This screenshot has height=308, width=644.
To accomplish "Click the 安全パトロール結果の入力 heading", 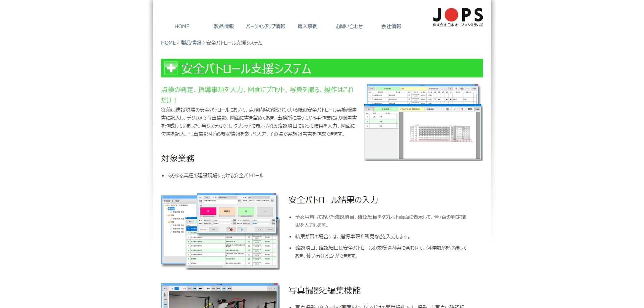I will tap(333, 200).
